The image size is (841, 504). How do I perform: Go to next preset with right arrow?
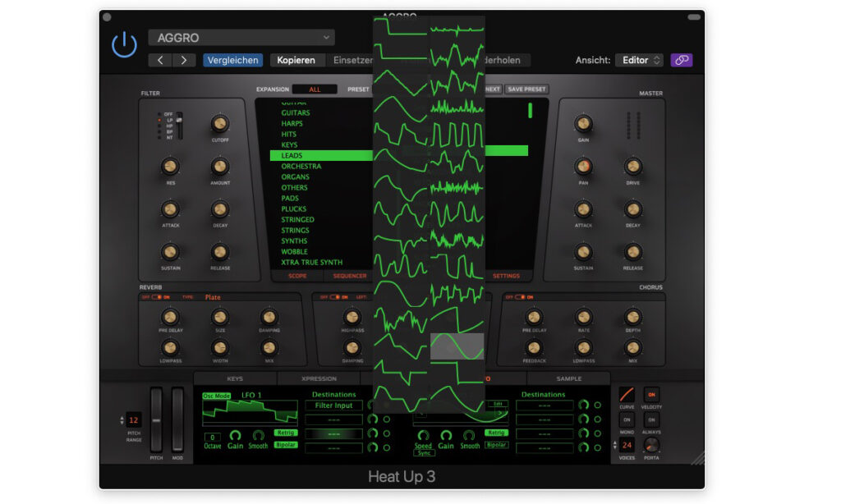coord(183,60)
